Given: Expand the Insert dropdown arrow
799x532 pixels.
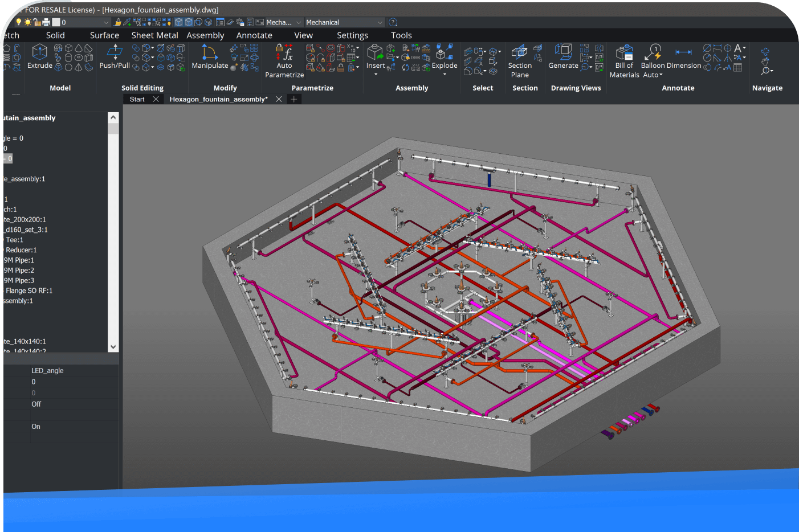Looking at the screenshot, I should click(376, 74).
